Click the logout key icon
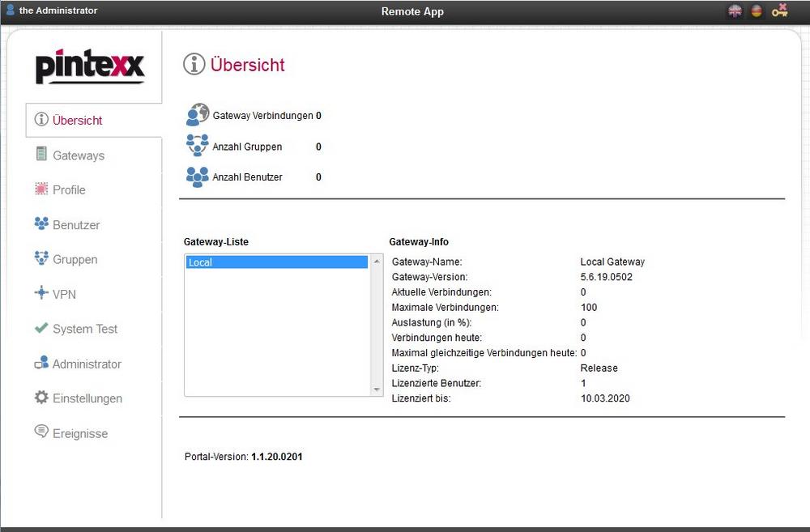 pyautogui.click(x=780, y=11)
